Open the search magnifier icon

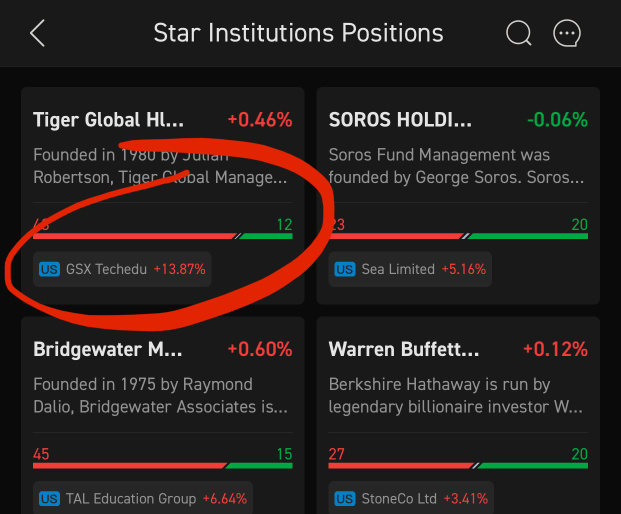[x=519, y=33]
